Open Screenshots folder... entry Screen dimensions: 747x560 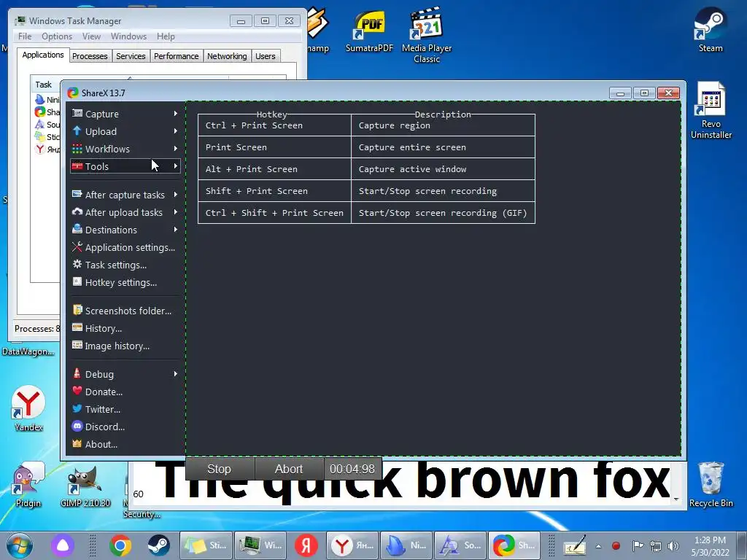coord(125,311)
